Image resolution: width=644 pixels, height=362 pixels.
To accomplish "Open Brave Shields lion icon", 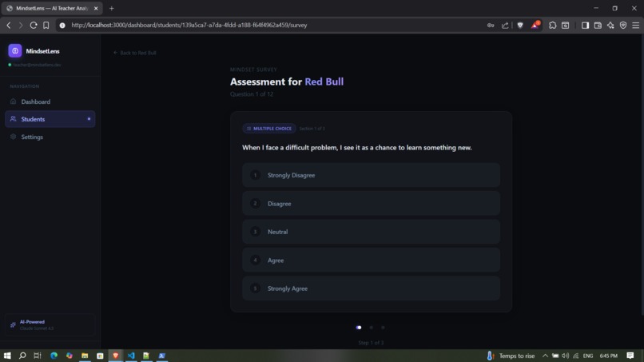I will click(x=520, y=25).
